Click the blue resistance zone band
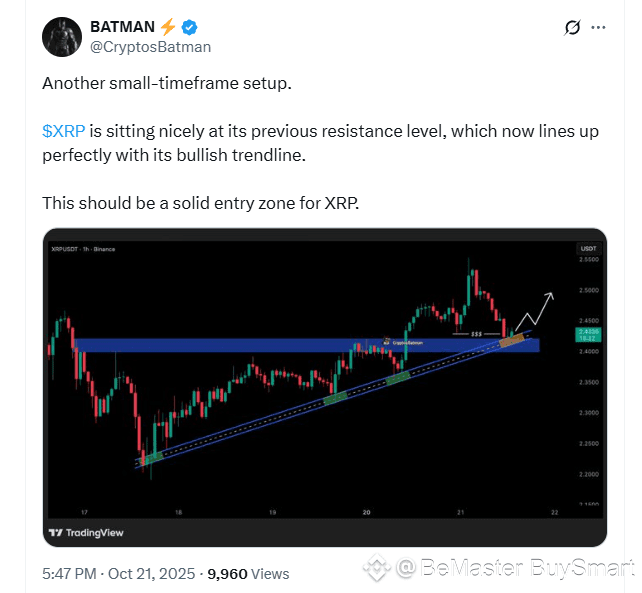The width and height of the screenshot is (642, 593). pyautogui.click(x=200, y=345)
